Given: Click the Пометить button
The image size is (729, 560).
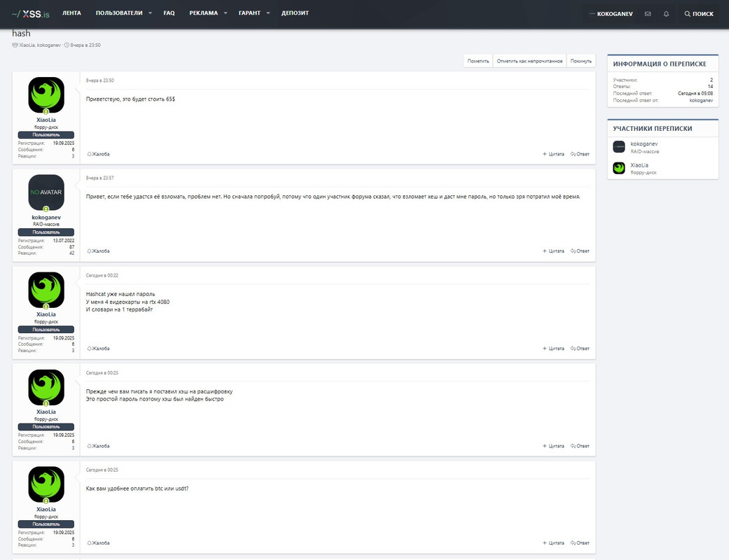Looking at the screenshot, I should pyautogui.click(x=478, y=61).
